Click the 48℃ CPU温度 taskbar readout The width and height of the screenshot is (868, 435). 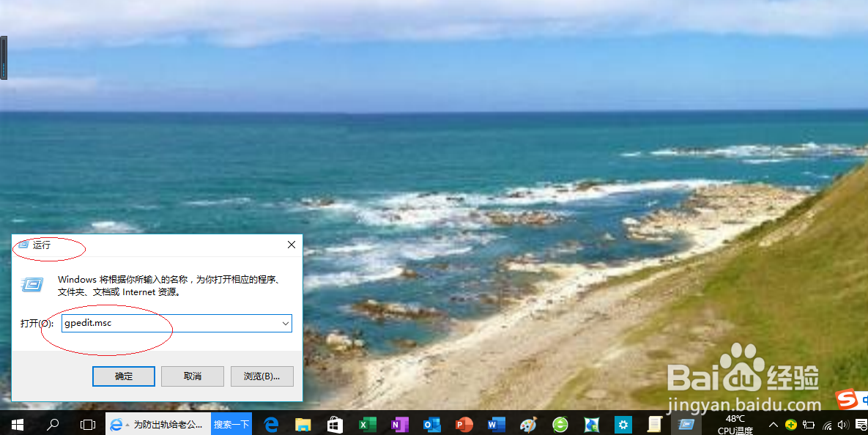pyautogui.click(x=735, y=425)
